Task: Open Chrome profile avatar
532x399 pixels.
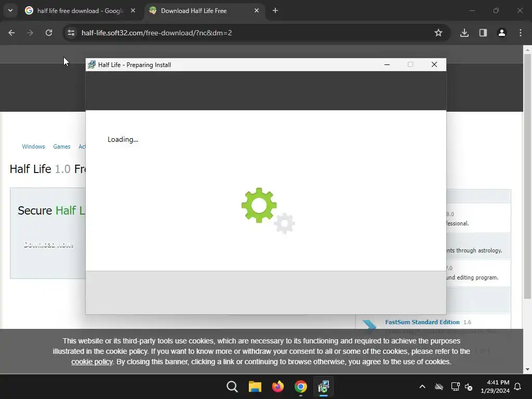Action: click(x=502, y=33)
